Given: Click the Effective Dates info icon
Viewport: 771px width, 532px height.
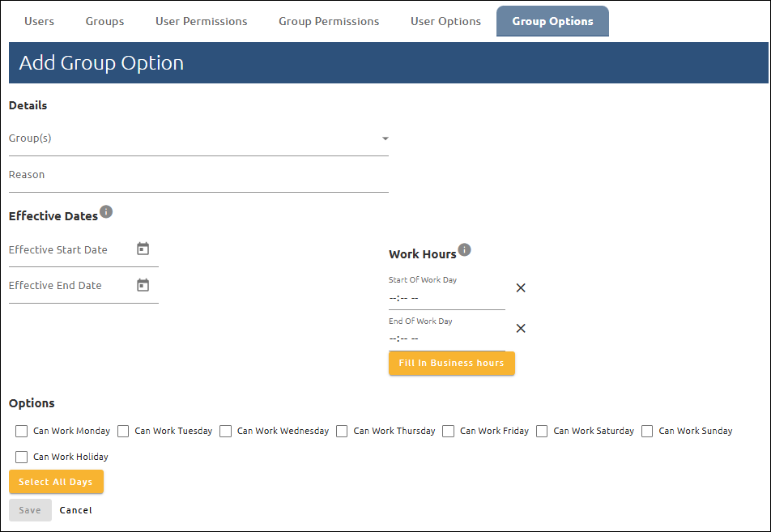Looking at the screenshot, I should pos(106,212).
